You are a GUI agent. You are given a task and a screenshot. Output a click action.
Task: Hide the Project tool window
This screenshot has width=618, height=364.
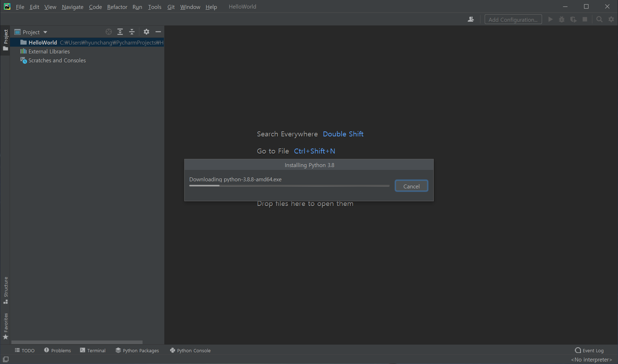point(158,32)
